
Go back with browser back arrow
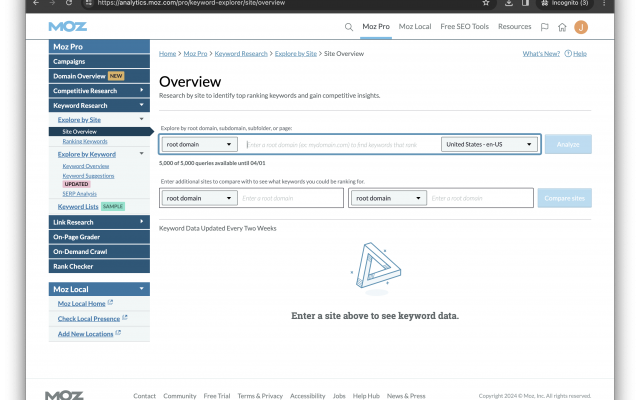tap(36, 3)
